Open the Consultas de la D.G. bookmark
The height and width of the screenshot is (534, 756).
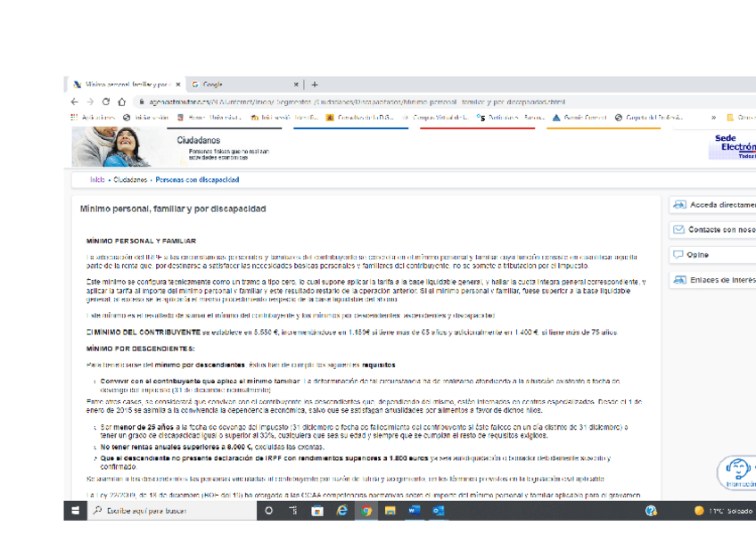pyautogui.click(x=360, y=117)
